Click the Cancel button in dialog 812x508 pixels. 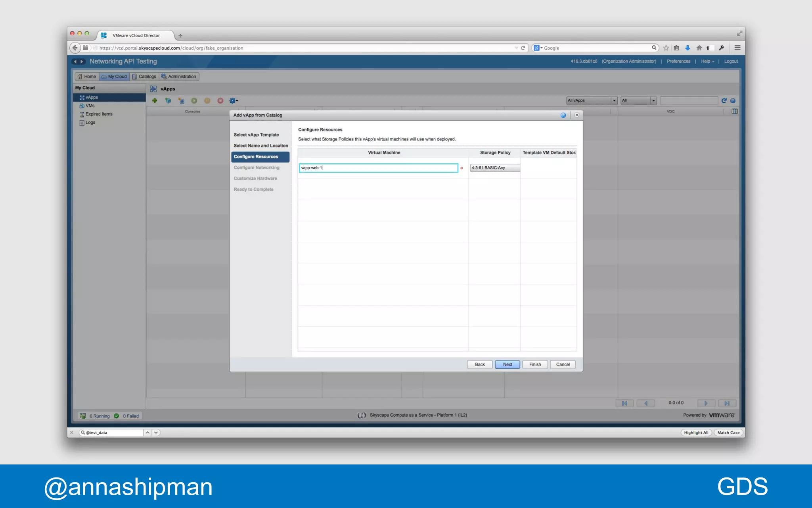click(x=563, y=364)
